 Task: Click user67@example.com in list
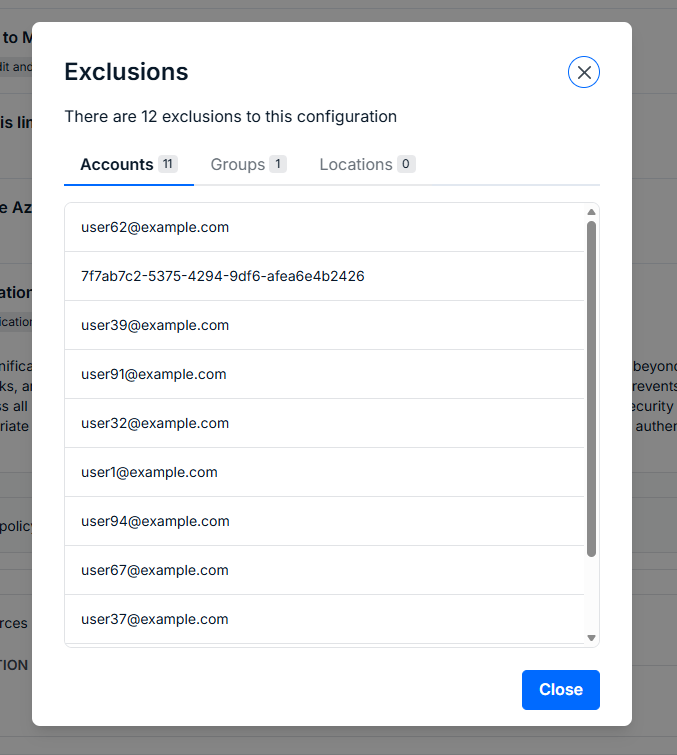[x=325, y=571]
